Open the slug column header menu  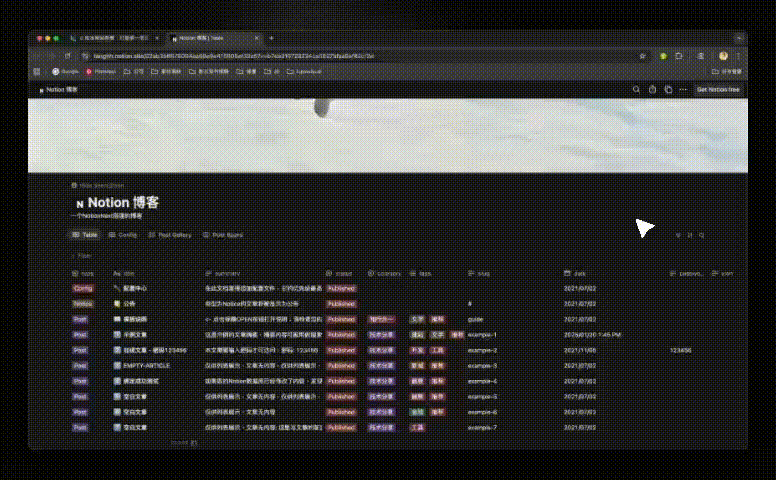click(x=479, y=274)
